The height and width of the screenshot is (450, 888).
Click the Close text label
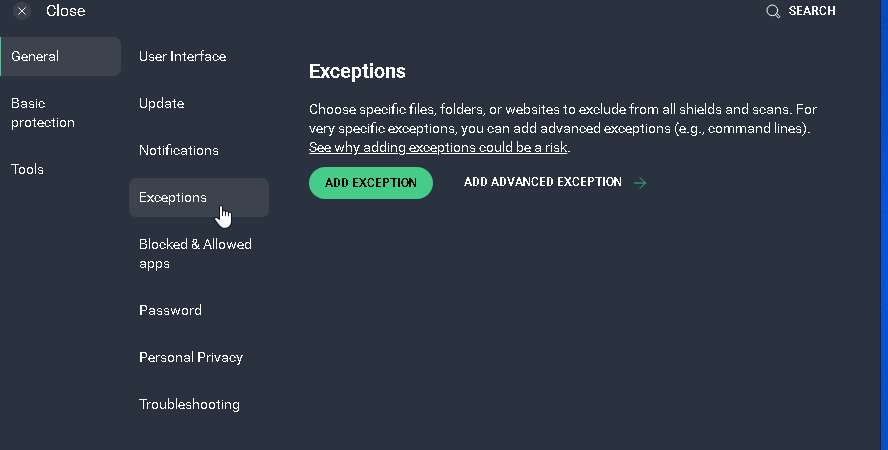click(x=66, y=11)
